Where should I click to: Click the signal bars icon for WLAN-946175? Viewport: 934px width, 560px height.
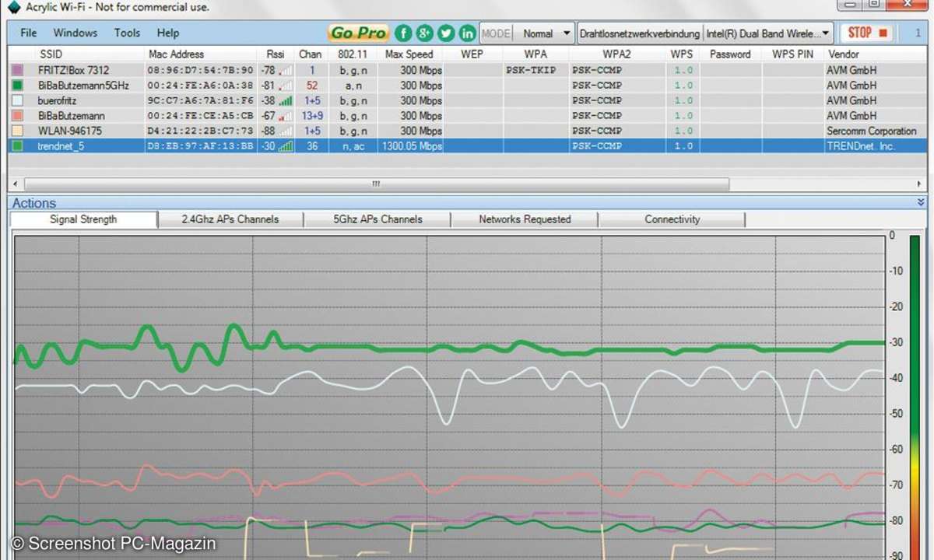286,131
